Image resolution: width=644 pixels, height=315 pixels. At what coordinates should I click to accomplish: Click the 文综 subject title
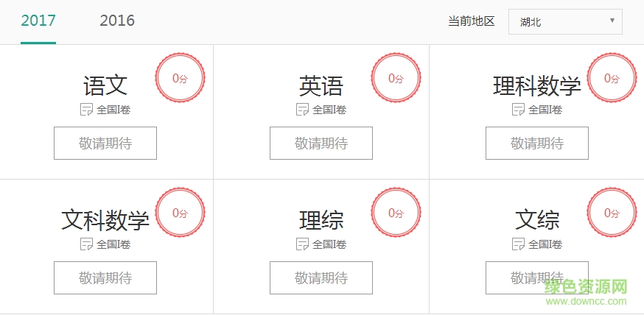[537, 220]
